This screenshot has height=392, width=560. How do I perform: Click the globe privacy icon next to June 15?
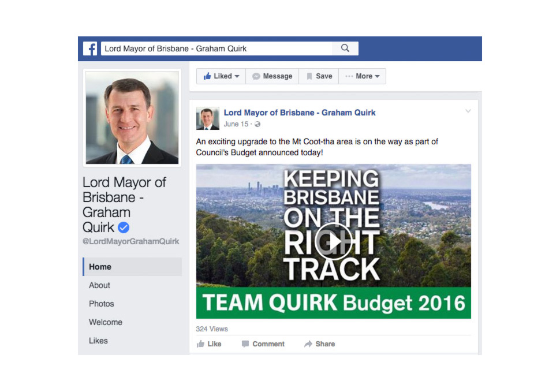256,124
